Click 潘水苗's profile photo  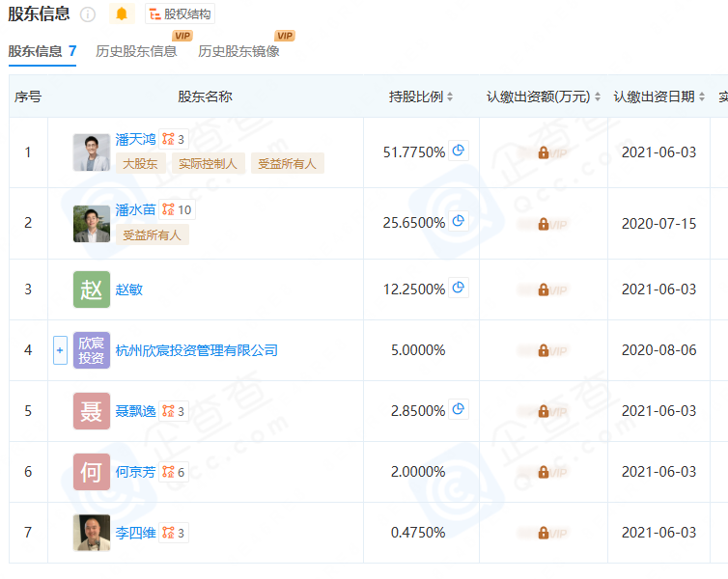92,224
